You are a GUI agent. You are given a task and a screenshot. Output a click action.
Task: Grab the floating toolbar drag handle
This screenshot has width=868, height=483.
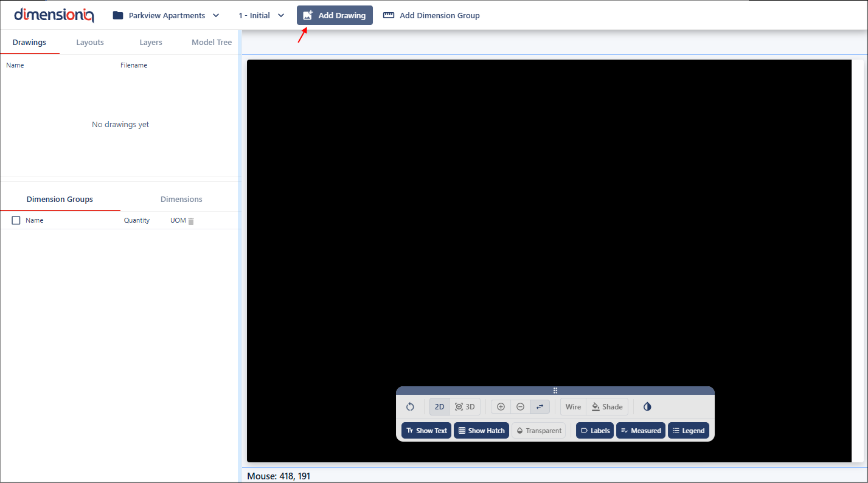tap(555, 391)
